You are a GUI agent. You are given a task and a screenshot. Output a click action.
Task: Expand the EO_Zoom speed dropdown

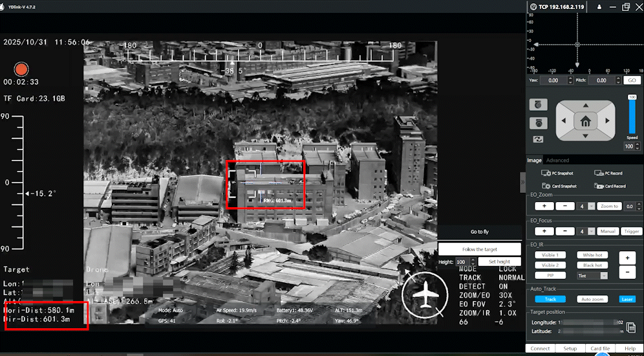(x=585, y=206)
